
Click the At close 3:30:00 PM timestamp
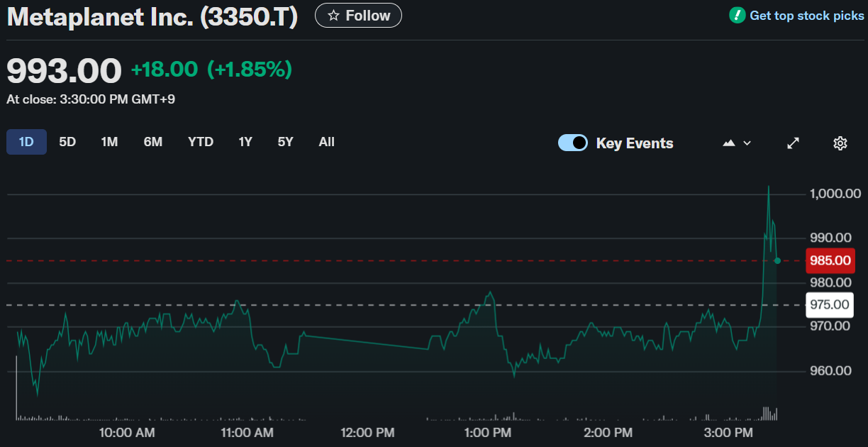(x=91, y=99)
